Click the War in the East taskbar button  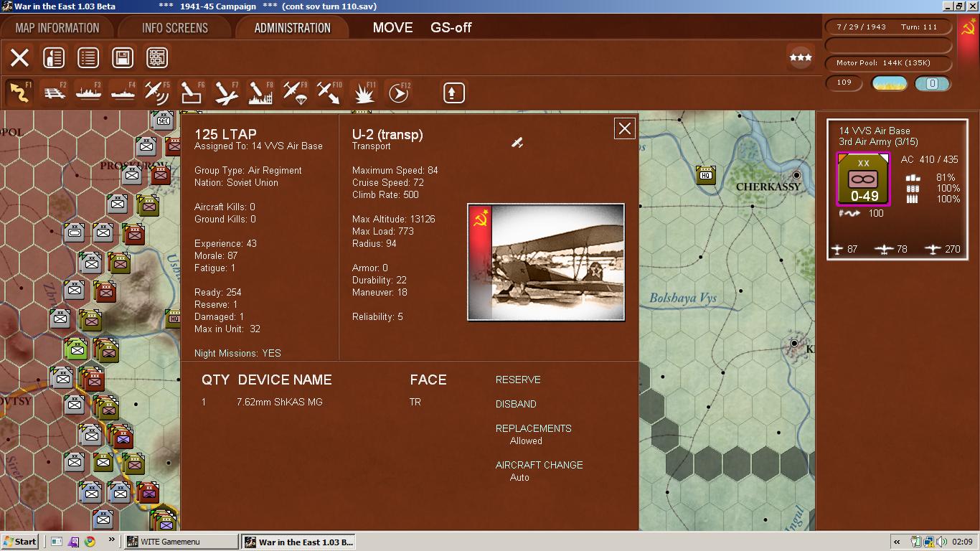[x=298, y=542]
